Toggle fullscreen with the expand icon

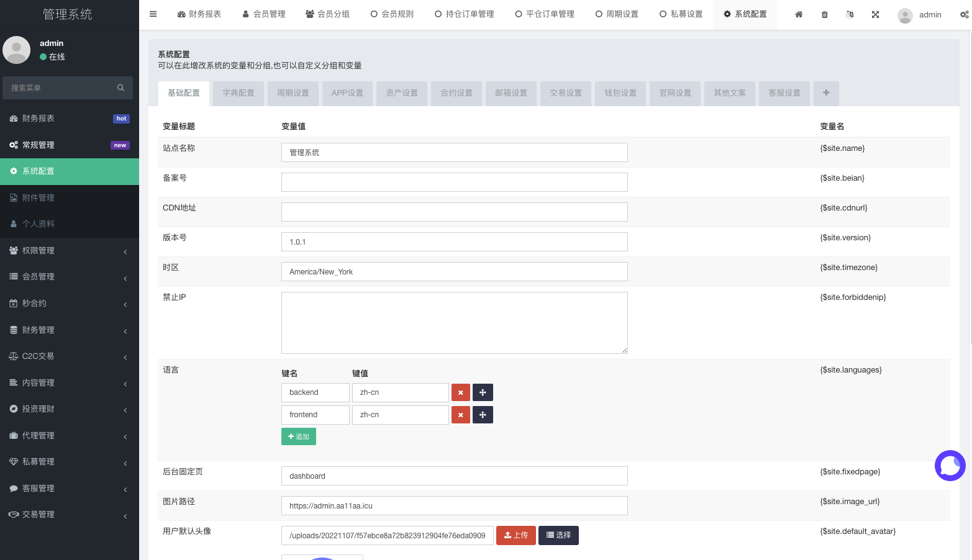875,14
